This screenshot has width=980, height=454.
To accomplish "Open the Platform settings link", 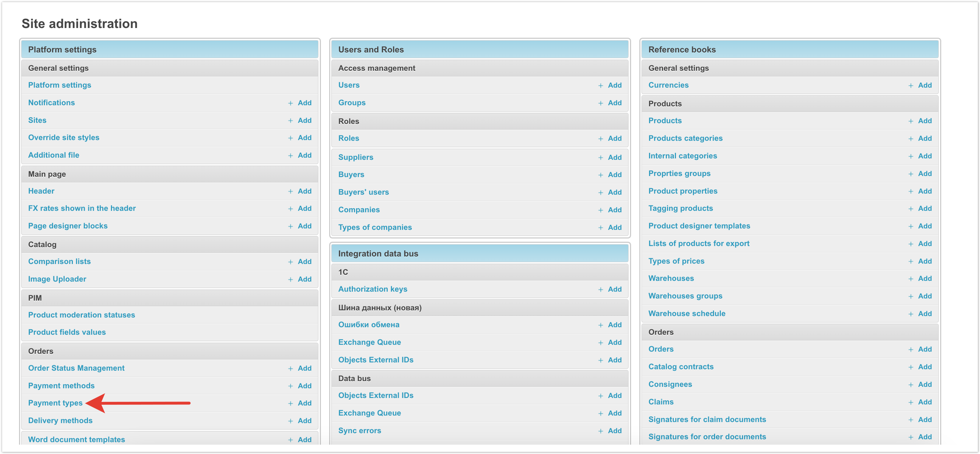I will (x=59, y=85).
